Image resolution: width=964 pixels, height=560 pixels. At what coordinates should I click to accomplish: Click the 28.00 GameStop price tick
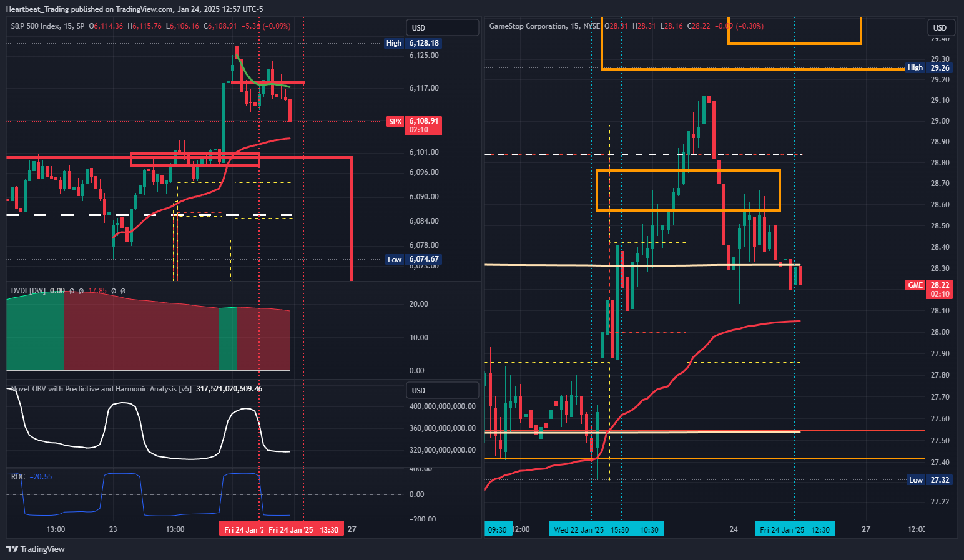tap(940, 332)
